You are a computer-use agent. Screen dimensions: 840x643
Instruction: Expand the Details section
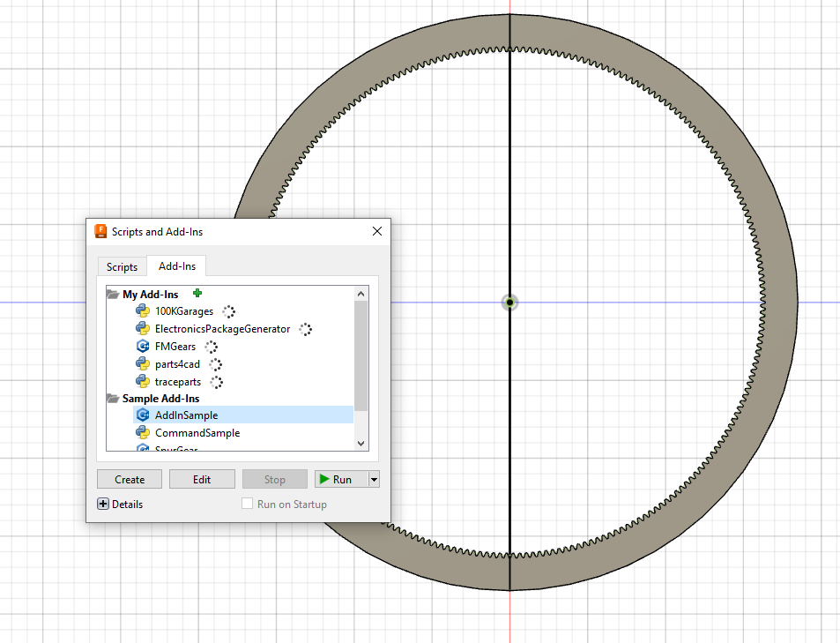[103, 505]
